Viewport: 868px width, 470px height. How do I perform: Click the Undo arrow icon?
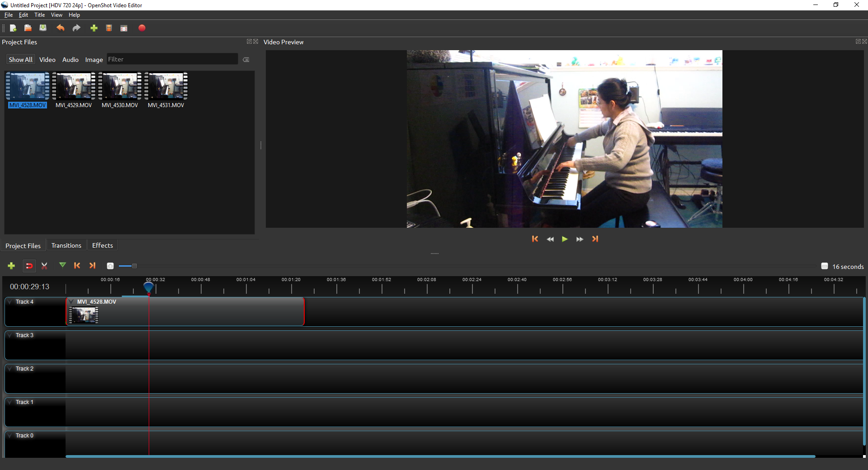coord(60,28)
